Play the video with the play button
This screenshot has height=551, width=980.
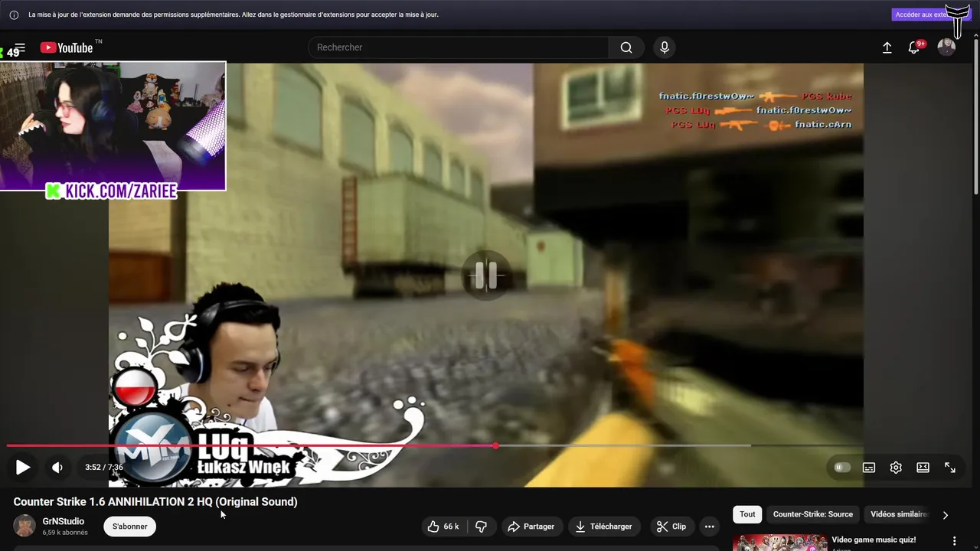click(23, 467)
